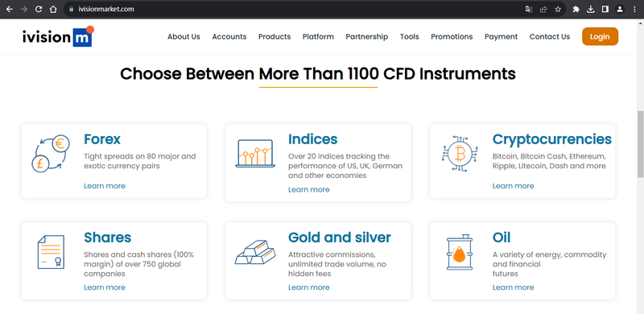Click the gold bars icon
The width and height of the screenshot is (644, 314).
[x=255, y=252]
